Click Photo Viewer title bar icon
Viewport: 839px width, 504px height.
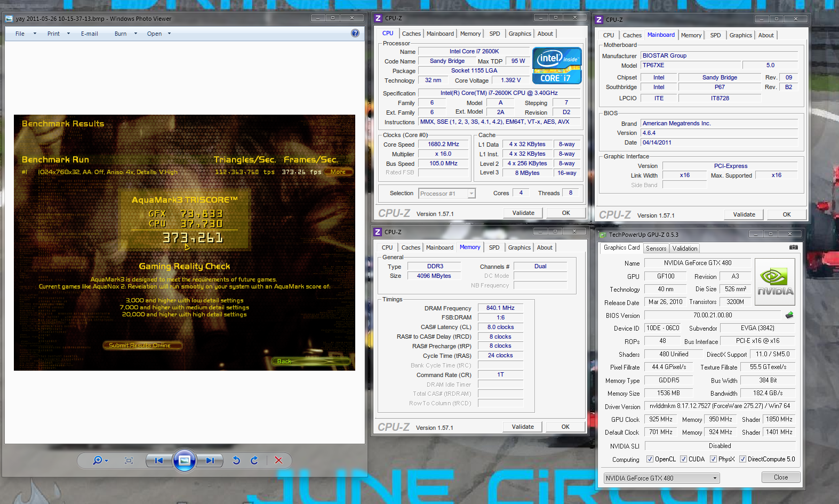pos(9,19)
